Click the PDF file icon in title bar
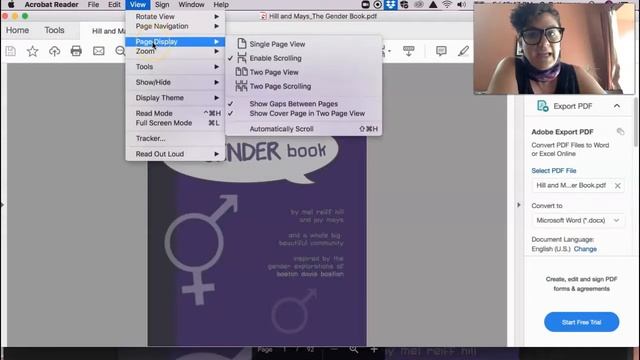 click(263, 16)
